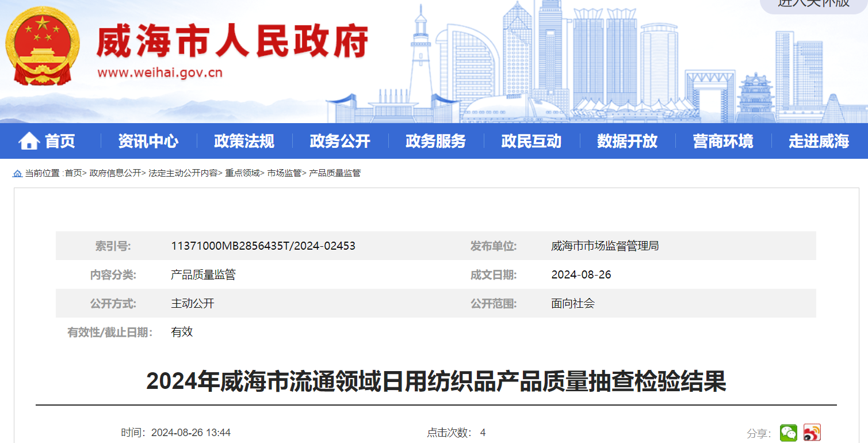Open 走进威海 navigation menu
This screenshot has width=868, height=443.
coord(819,141)
